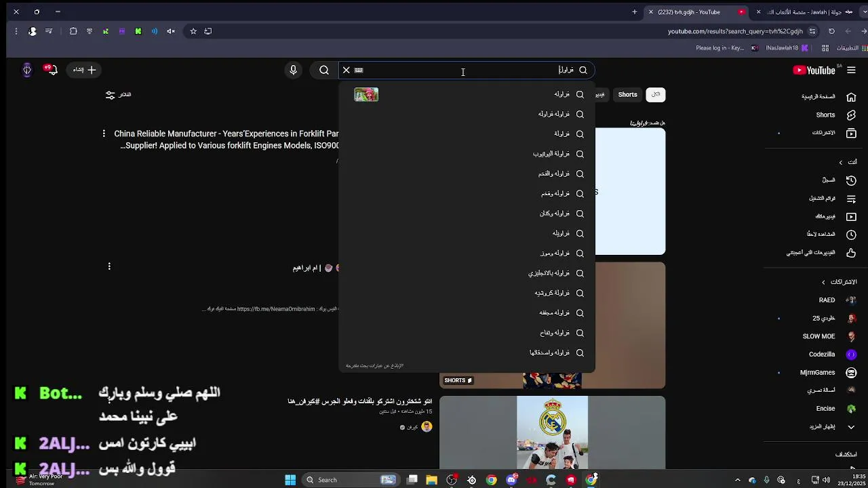
Task: Select the suggestion 'فراوله فراوله'
Action: (467, 114)
